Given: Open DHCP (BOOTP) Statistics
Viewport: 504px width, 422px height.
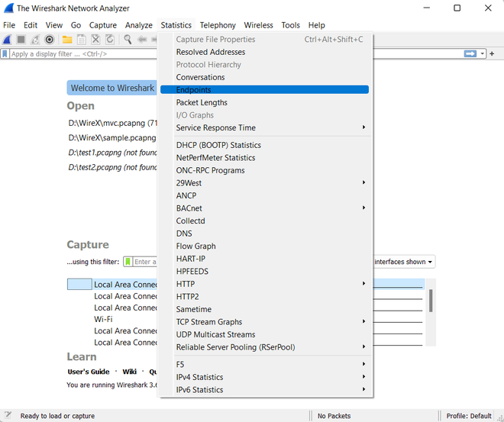Looking at the screenshot, I should click(x=264, y=145).
